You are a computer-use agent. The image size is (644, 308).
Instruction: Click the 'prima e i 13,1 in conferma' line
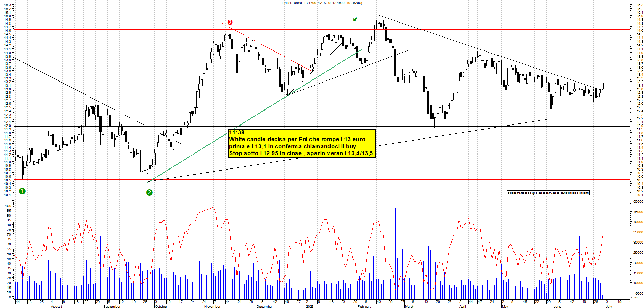(293, 146)
